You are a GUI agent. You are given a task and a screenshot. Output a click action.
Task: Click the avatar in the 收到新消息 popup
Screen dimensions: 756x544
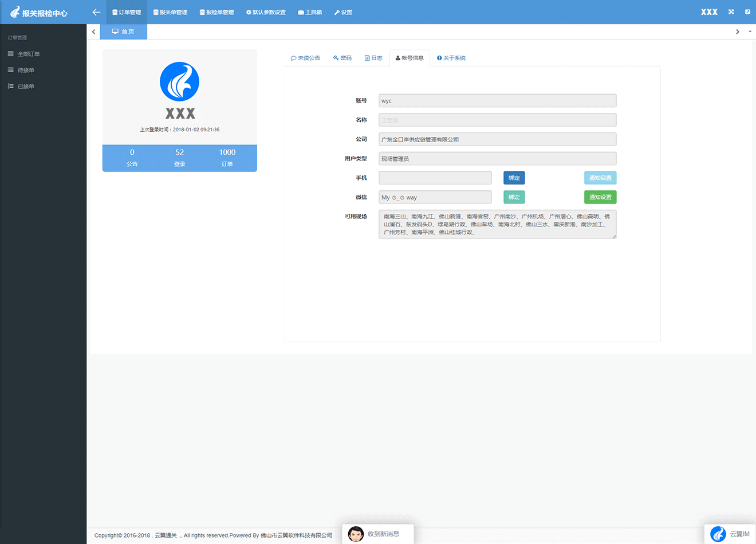pos(356,534)
